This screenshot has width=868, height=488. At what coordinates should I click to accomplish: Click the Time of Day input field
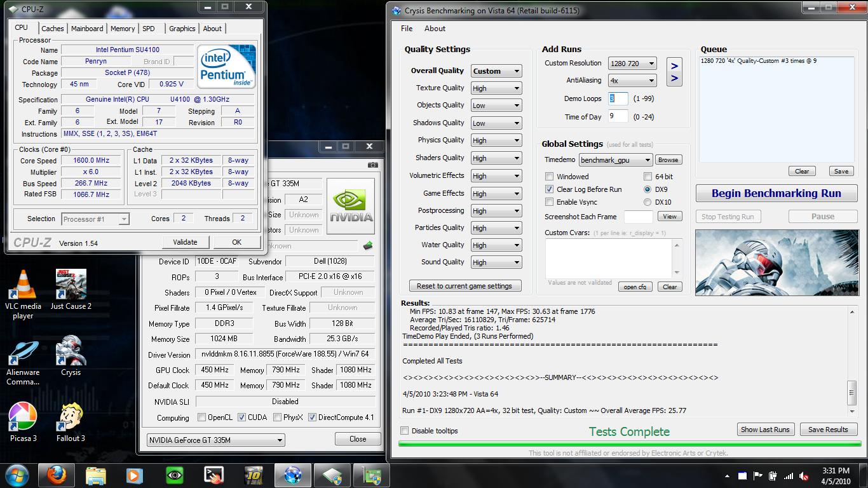click(x=618, y=117)
